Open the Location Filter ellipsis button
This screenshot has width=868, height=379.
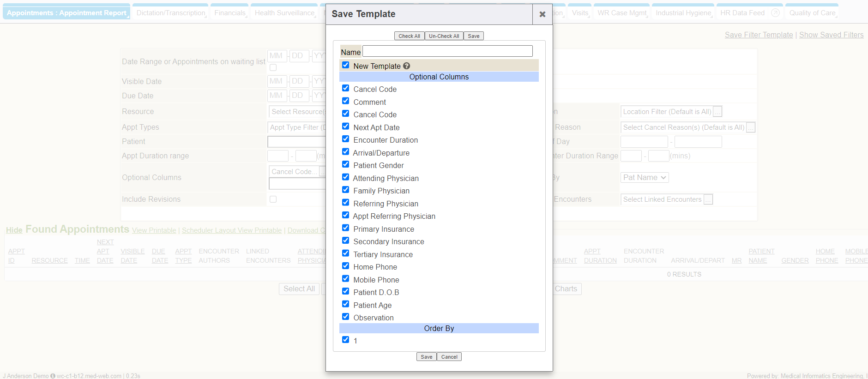(x=717, y=112)
